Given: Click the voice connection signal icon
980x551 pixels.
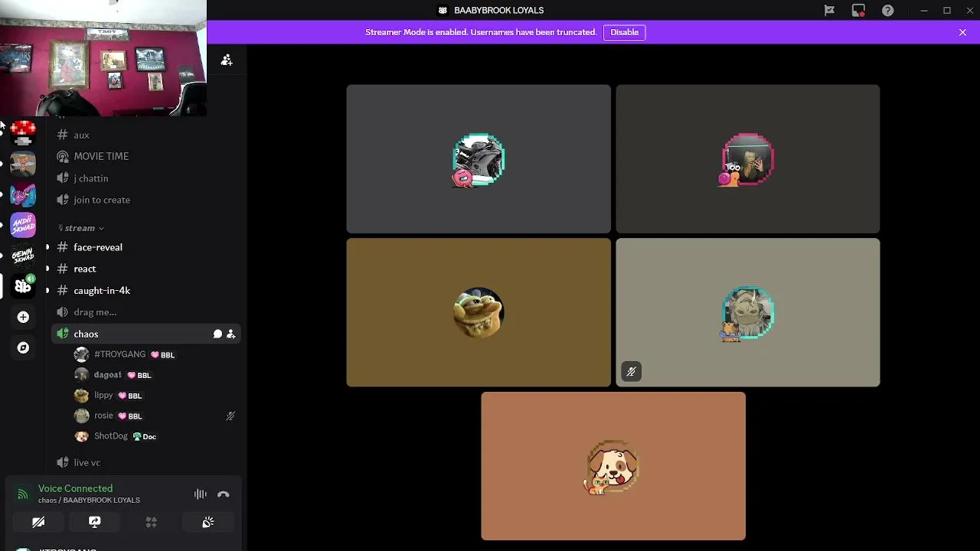Looking at the screenshot, I should (23, 494).
